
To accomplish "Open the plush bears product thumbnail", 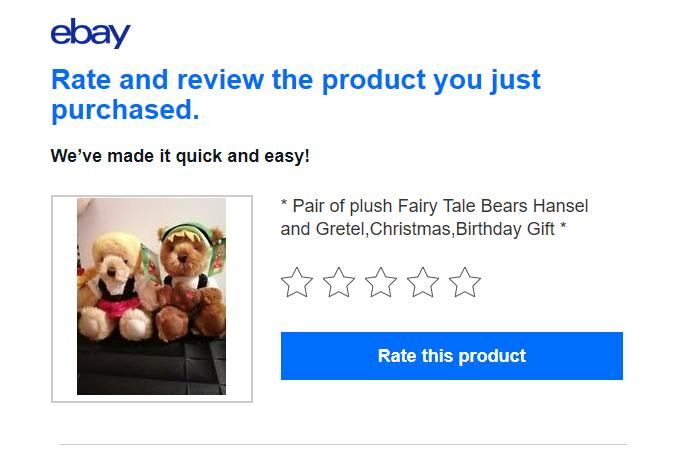I will (x=151, y=297).
